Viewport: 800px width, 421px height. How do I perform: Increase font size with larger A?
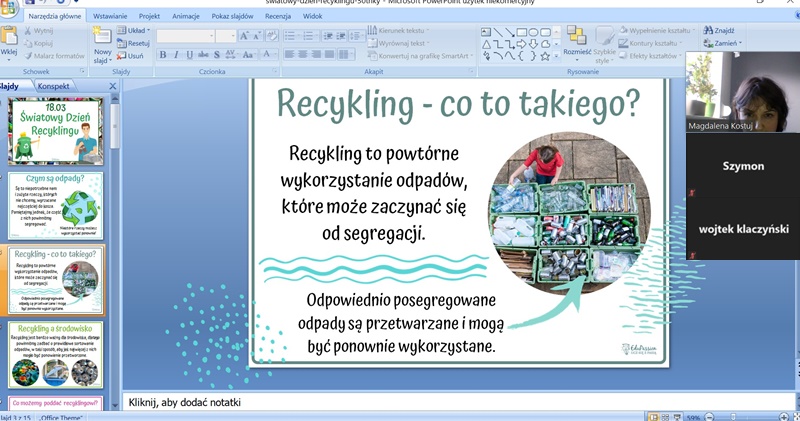point(244,36)
